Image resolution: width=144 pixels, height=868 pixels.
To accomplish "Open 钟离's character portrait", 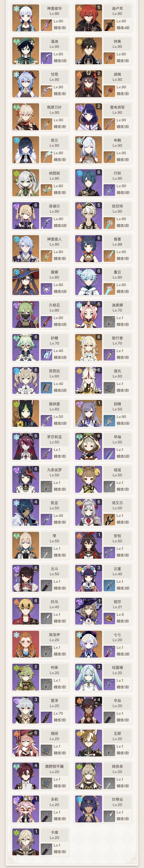I will (88, 51).
